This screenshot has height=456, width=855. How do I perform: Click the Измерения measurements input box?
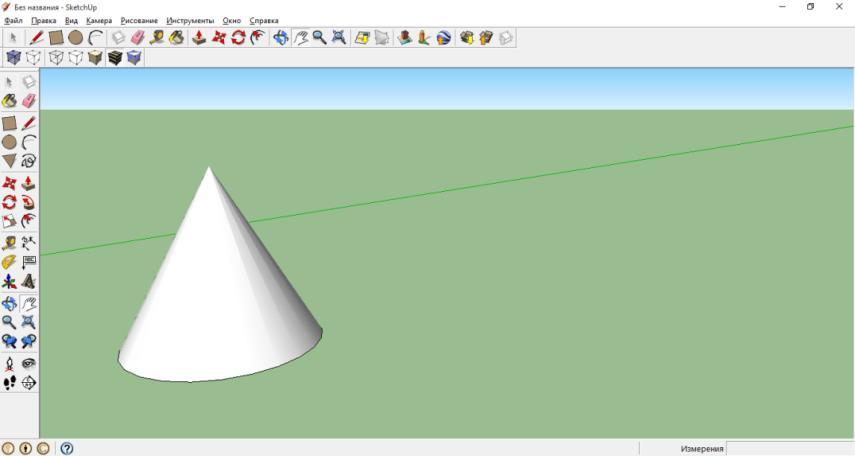(x=790, y=448)
